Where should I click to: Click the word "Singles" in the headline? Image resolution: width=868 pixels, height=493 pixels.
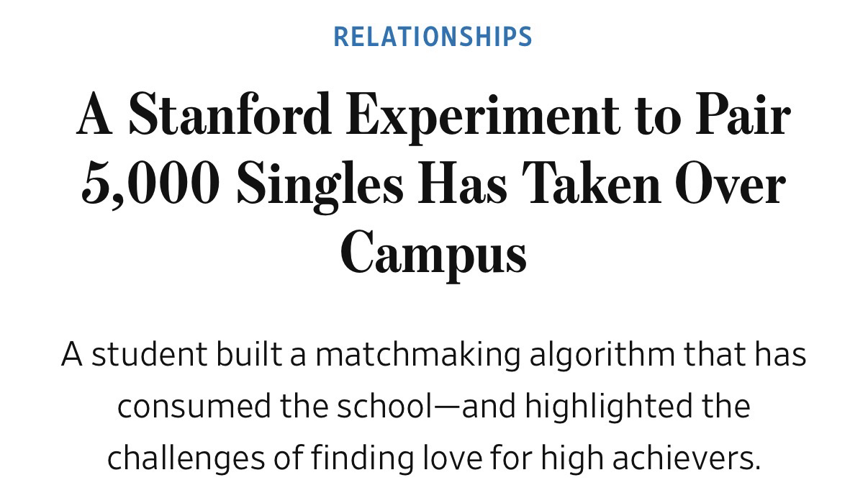coord(320,185)
